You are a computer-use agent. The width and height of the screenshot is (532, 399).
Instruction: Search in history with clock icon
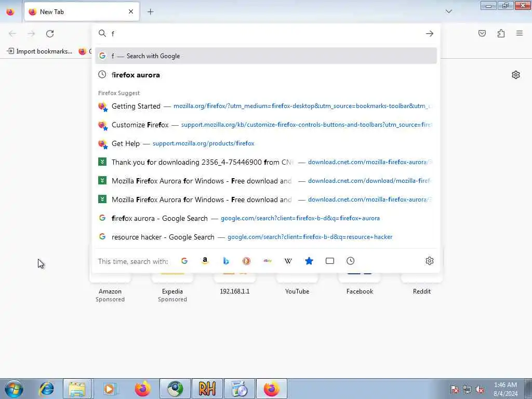351,261
